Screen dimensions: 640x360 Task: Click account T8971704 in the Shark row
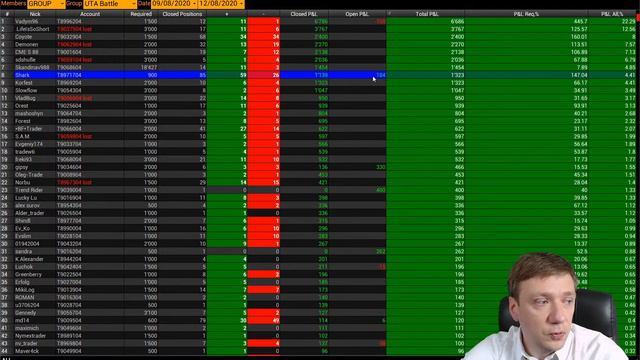coord(69,75)
